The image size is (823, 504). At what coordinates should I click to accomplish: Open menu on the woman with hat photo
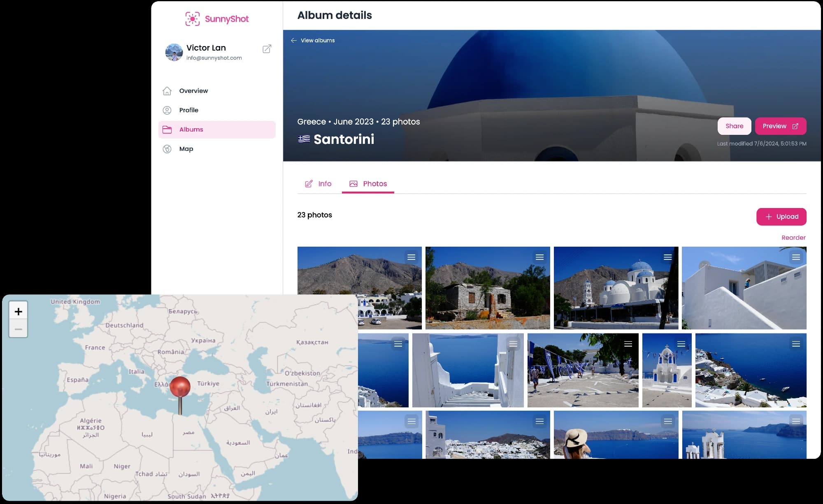tap(667, 421)
